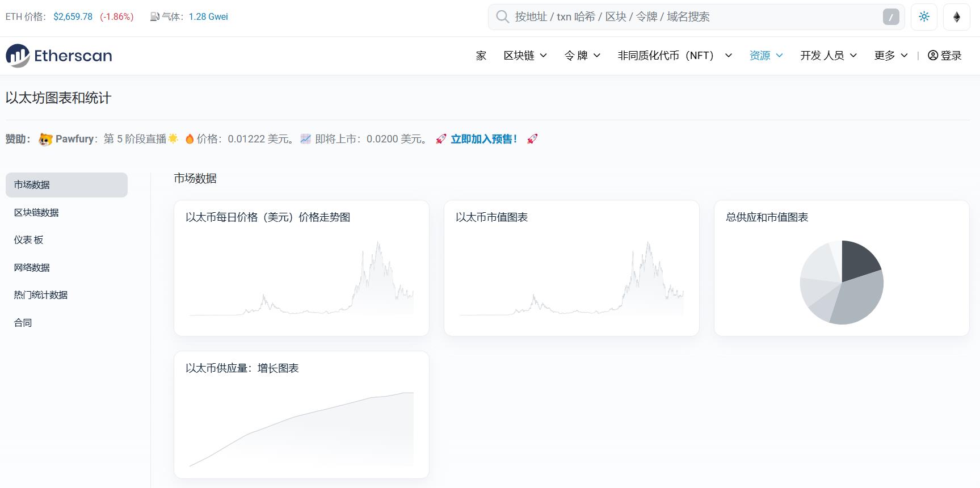Expand the 更多 dropdown menu
This screenshot has height=488, width=980.
coord(891,55)
